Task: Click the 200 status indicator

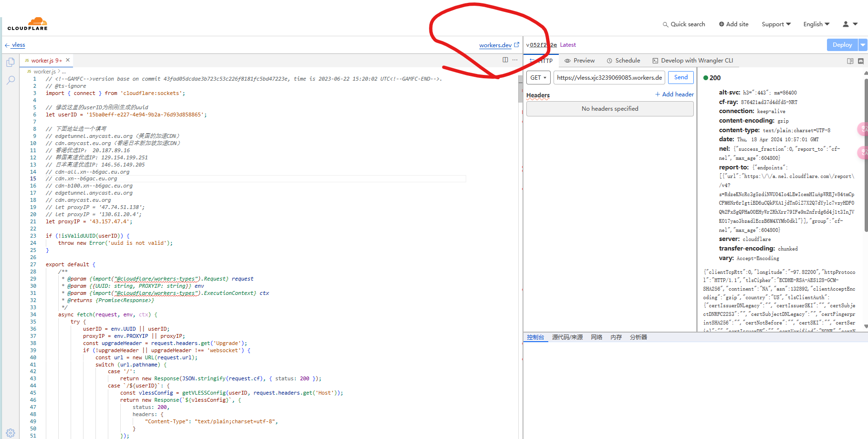Action: point(712,78)
